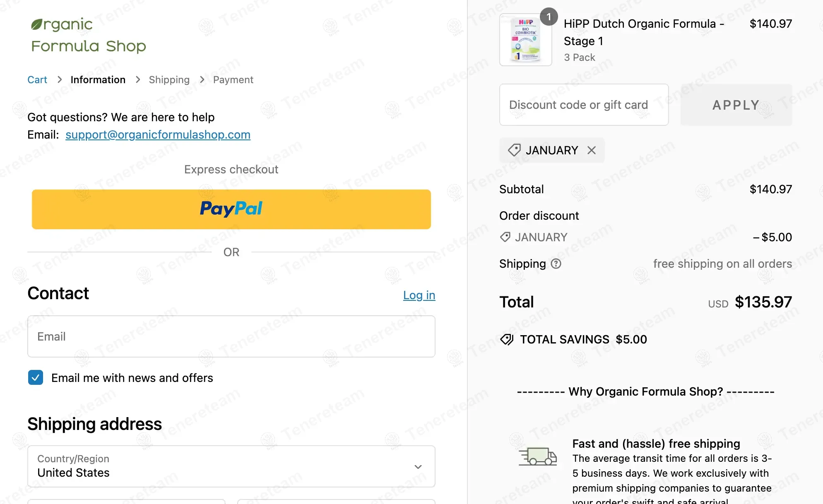Click the delivery truck icon

pos(537,456)
